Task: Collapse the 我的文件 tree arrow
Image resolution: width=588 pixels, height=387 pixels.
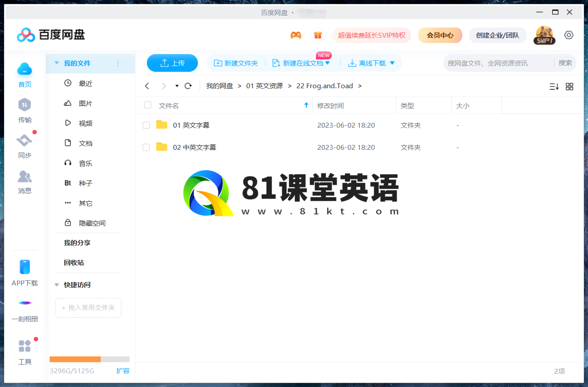Action: tap(56, 63)
